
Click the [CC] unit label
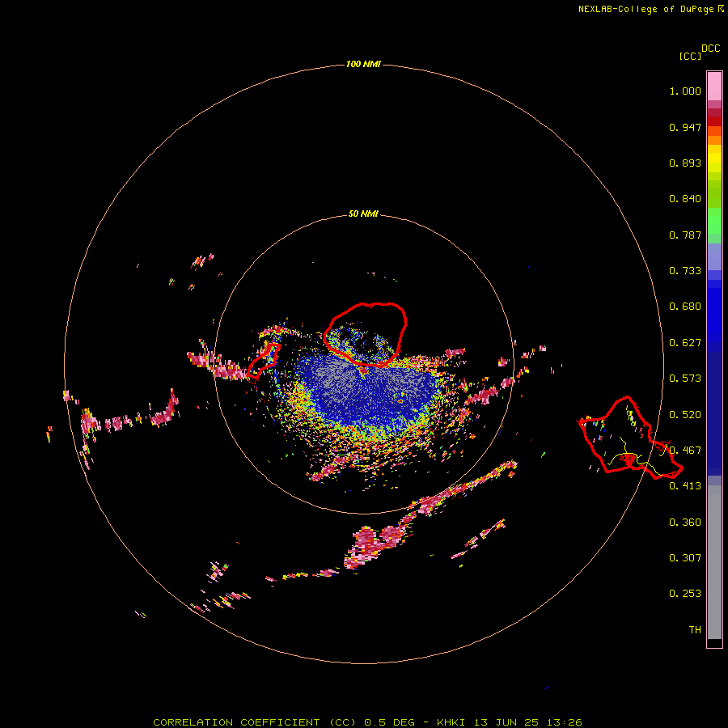point(690,56)
